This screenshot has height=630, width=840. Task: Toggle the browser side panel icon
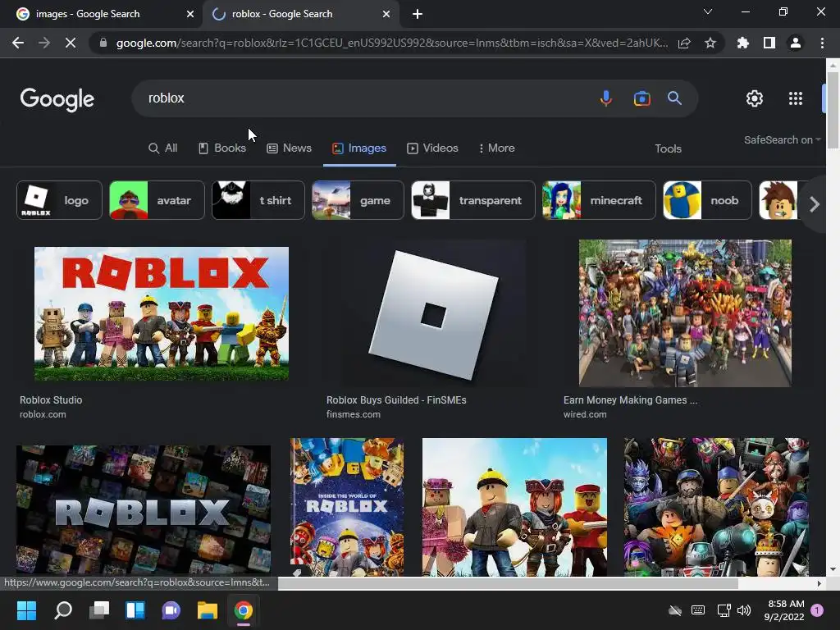click(x=769, y=43)
